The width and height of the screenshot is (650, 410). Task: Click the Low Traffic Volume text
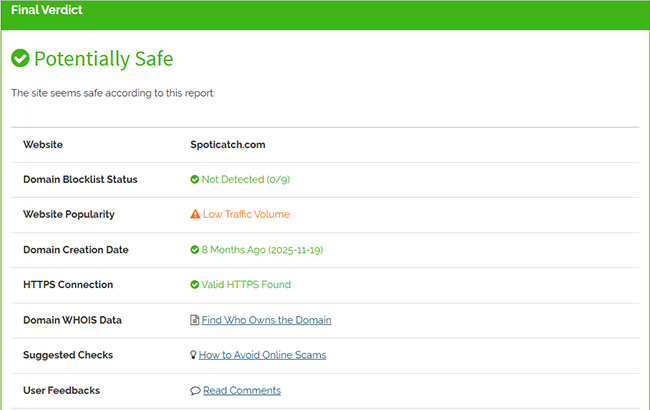tap(246, 214)
